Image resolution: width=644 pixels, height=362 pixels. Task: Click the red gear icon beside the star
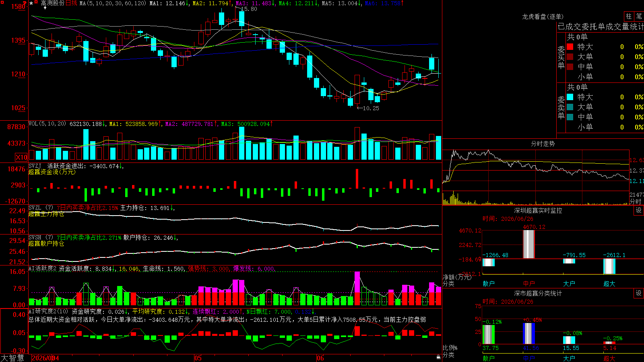[x=36, y=2]
